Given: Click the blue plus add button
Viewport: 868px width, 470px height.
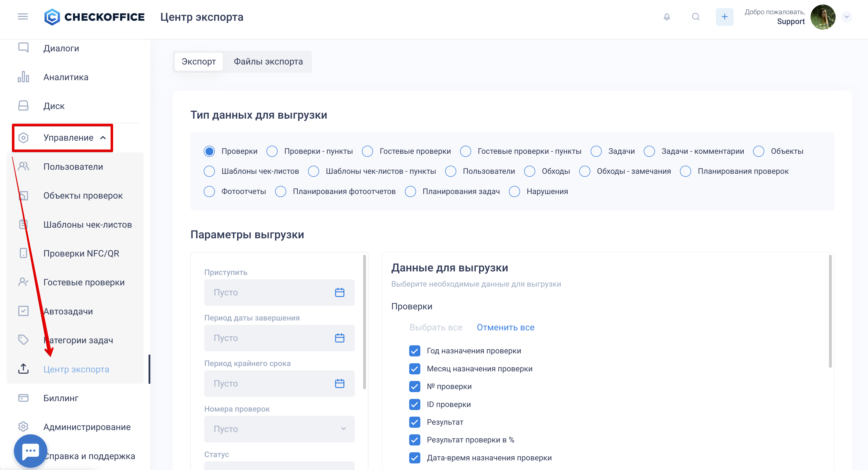Looking at the screenshot, I should pyautogui.click(x=725, y=16).
